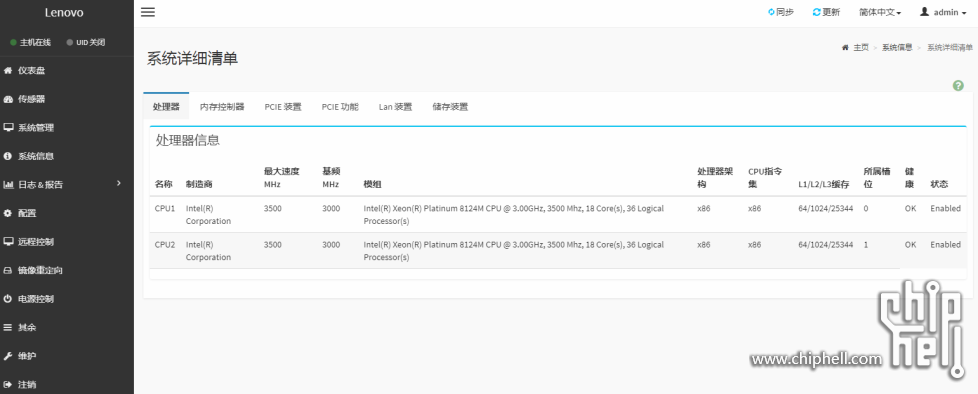
Task: Click the 制造商 column header
Action: [199, 184]
